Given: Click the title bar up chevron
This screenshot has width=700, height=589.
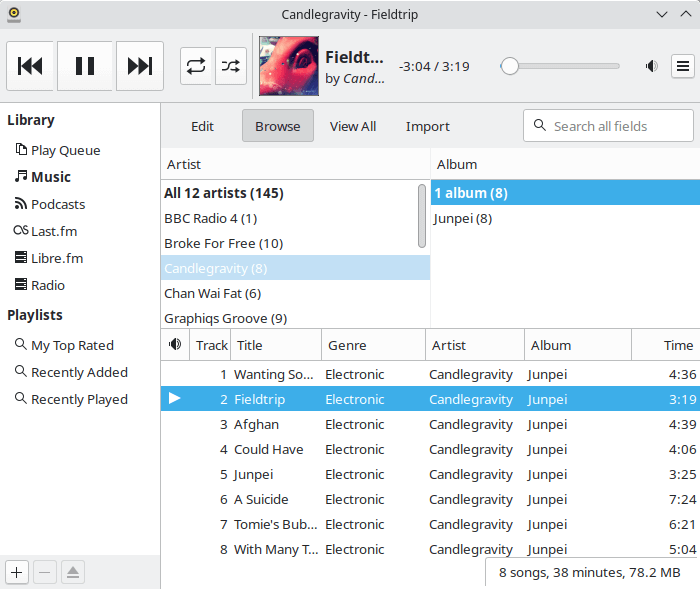Looking at the screenshot, I should tap(686, 14).
